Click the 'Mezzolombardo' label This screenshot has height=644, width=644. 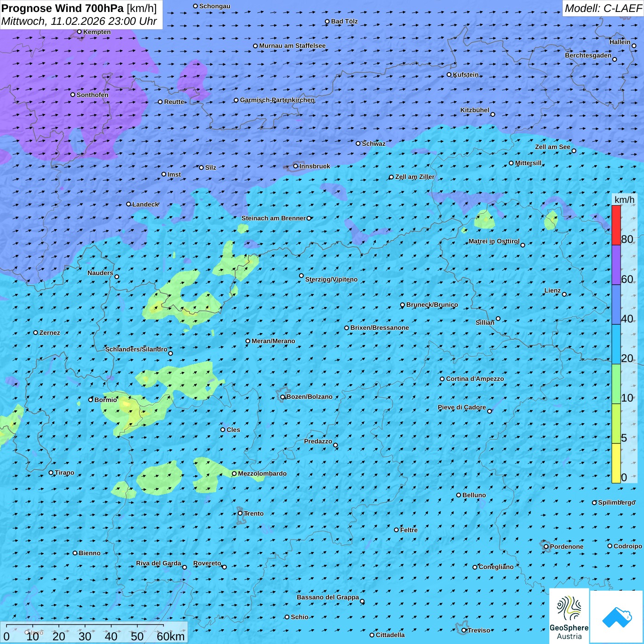pos(262,473)
